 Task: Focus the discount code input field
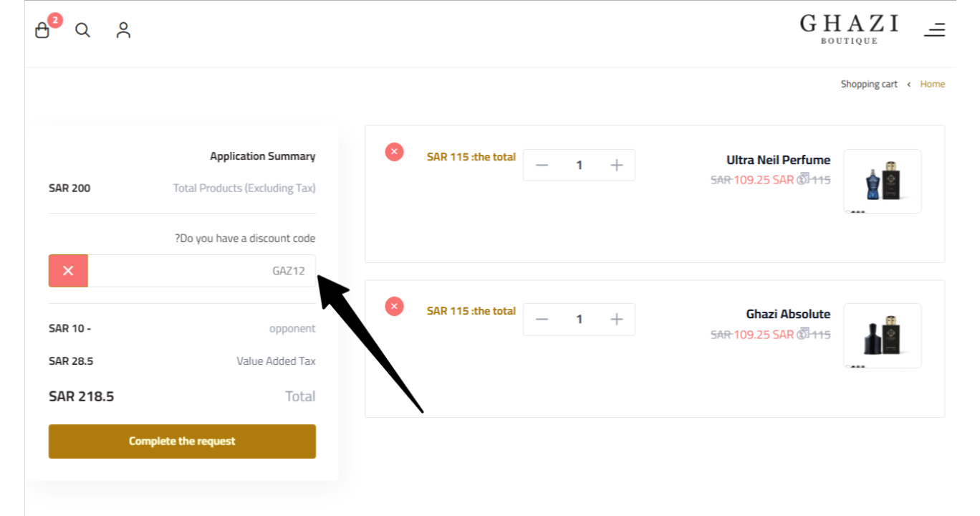201,271
